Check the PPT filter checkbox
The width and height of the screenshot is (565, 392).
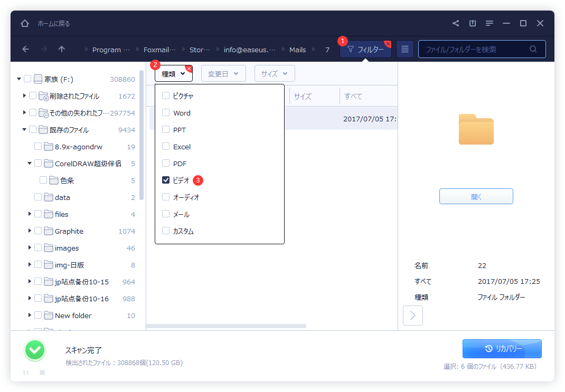[166, 129]
